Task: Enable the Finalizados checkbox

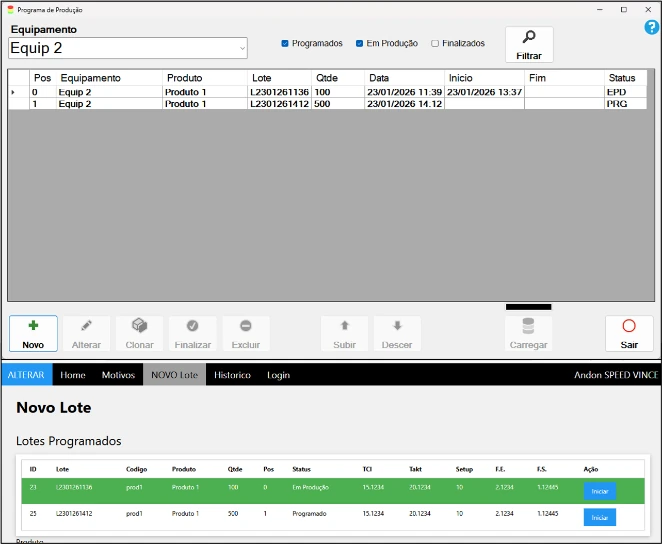Action: click(435, 43)
